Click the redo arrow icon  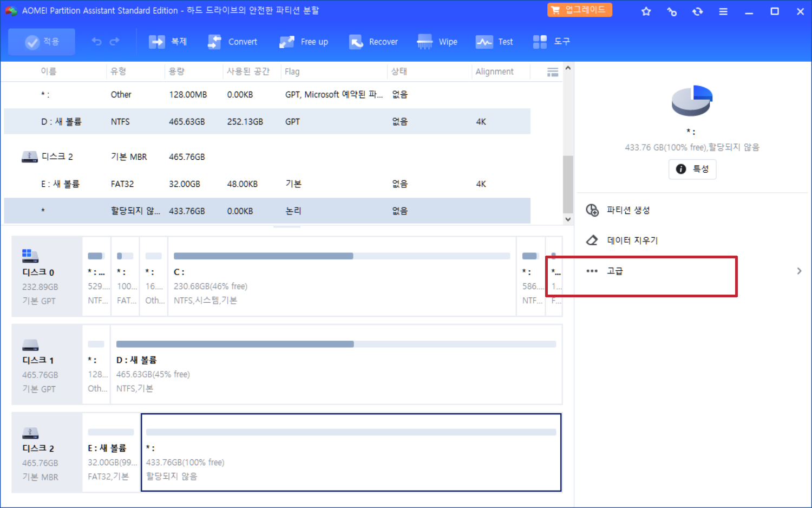[114, 41]
